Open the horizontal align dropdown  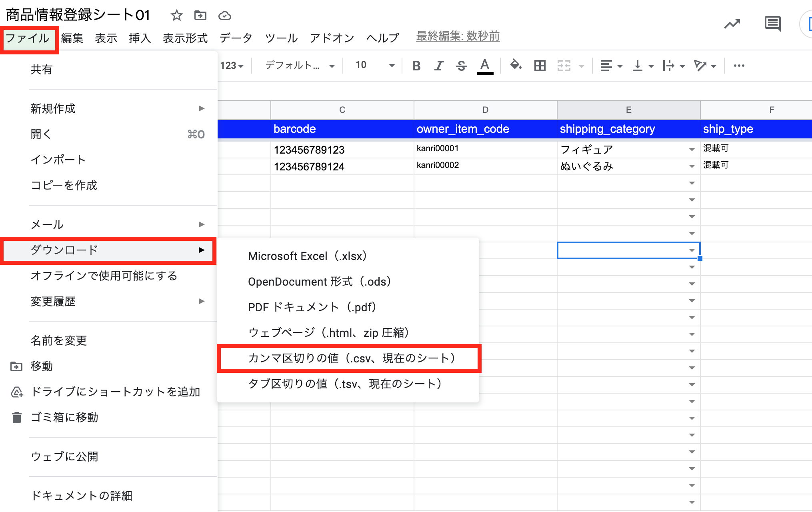(611, 66)
